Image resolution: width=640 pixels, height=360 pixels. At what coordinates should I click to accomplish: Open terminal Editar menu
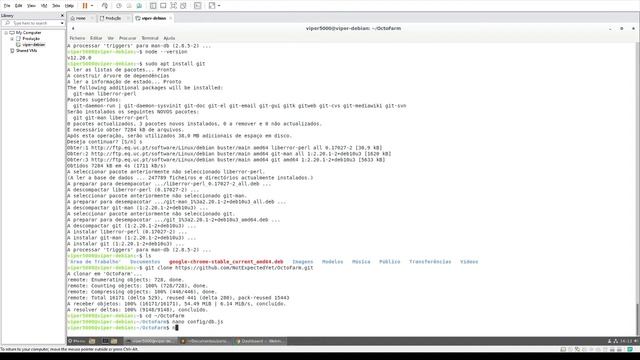(x=96, y=38)
